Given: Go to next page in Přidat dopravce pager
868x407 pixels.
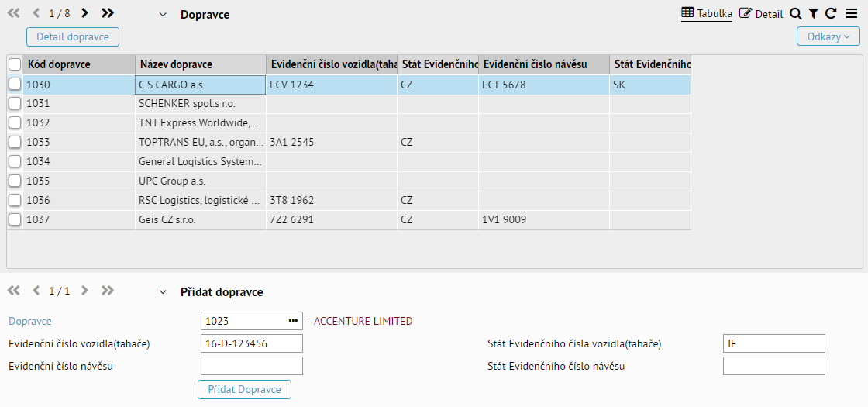Looking at the screenshot, I should click(84, 290).
